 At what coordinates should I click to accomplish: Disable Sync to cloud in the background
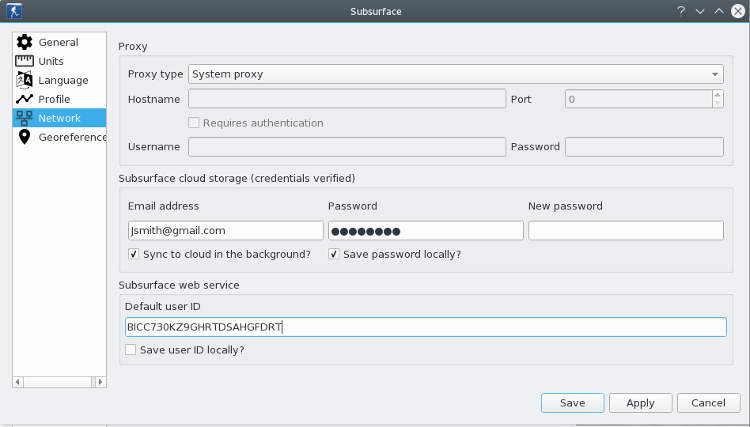(134, 254)
